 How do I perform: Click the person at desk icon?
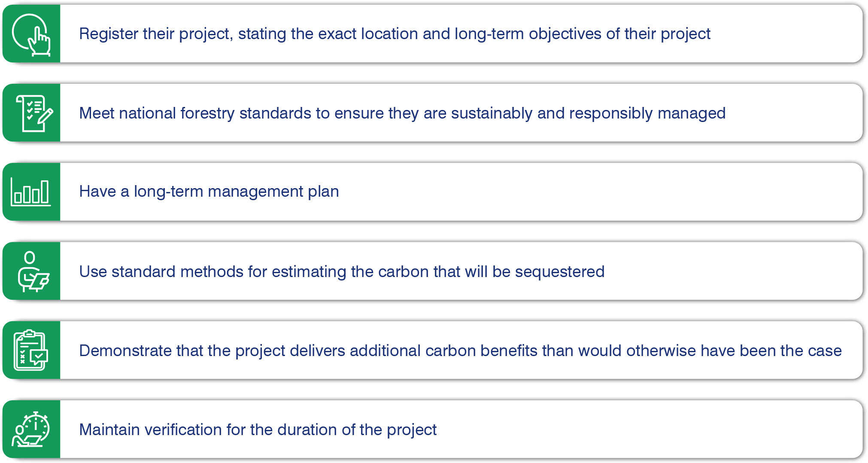tap(33, 271)
